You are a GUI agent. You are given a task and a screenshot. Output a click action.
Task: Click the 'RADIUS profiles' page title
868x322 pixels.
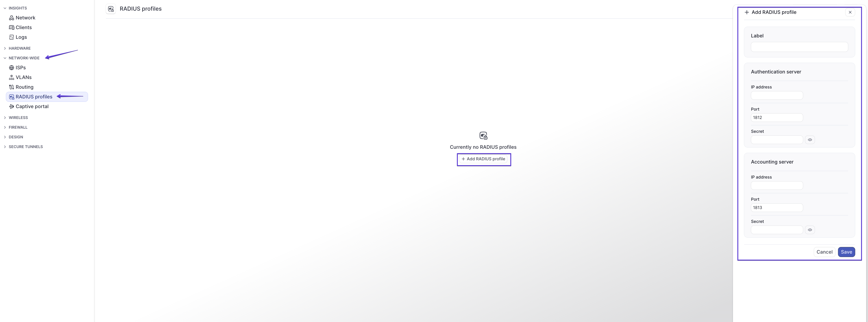coord(141,9)
